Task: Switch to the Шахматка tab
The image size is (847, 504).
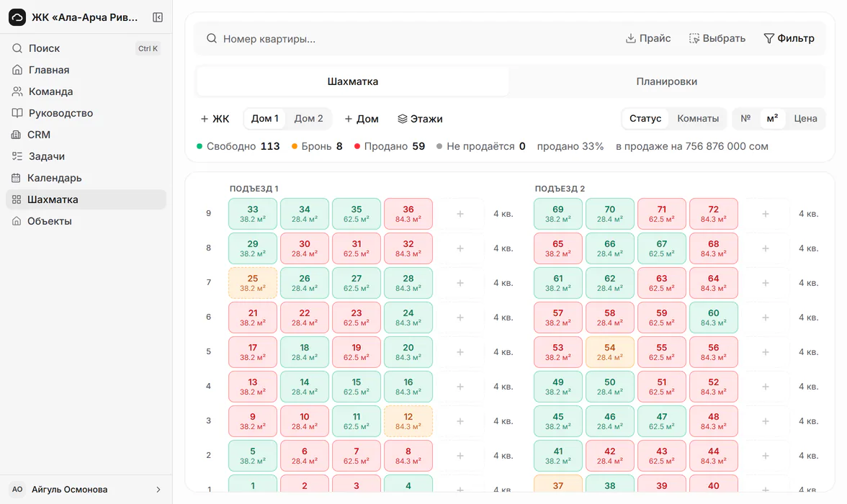Action: (353, 81)
